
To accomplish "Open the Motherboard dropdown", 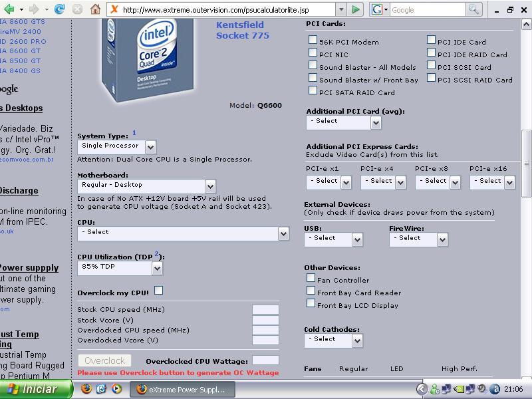I will (146, 186).
